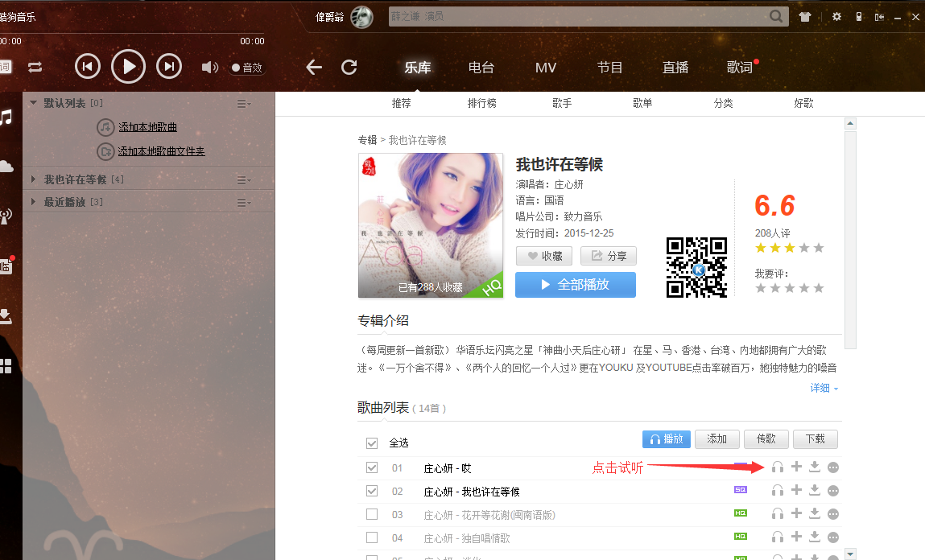This screenshot has height=560, width=925.
Task: Open the 直播 tab
Action: coord(675,68)
